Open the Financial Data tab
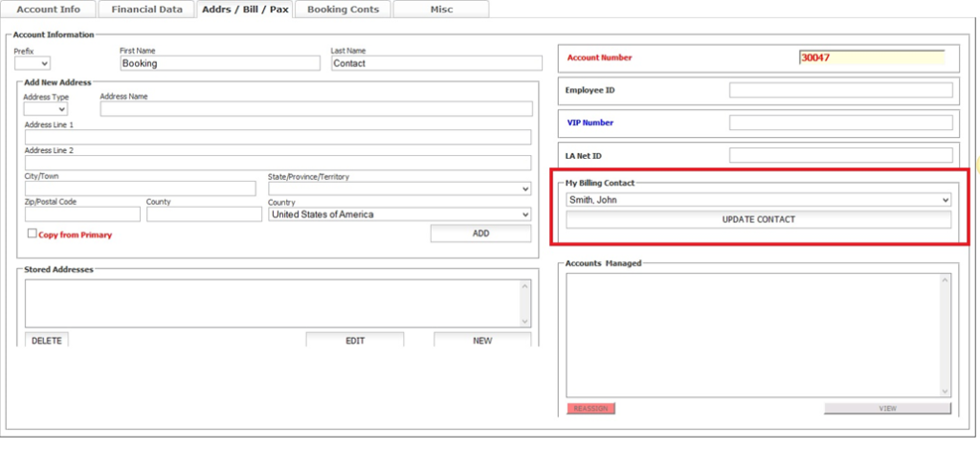Image resolution: width=980 pixels, height=449 pixels. (x=146, y=10)
